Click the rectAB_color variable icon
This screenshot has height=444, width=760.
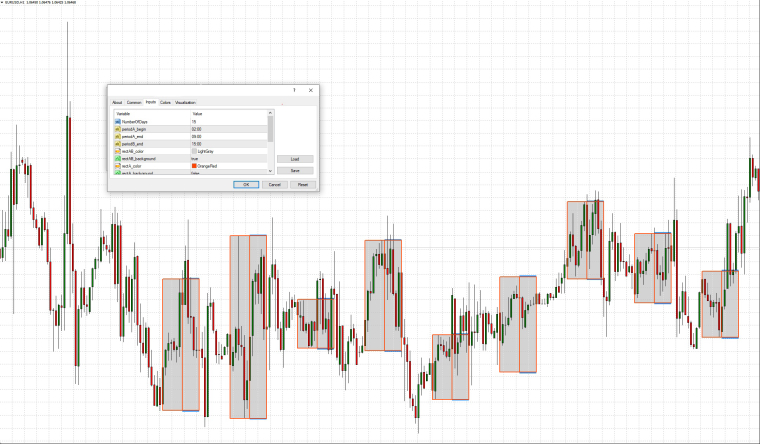pyautogui.click(x=117, y=151)
